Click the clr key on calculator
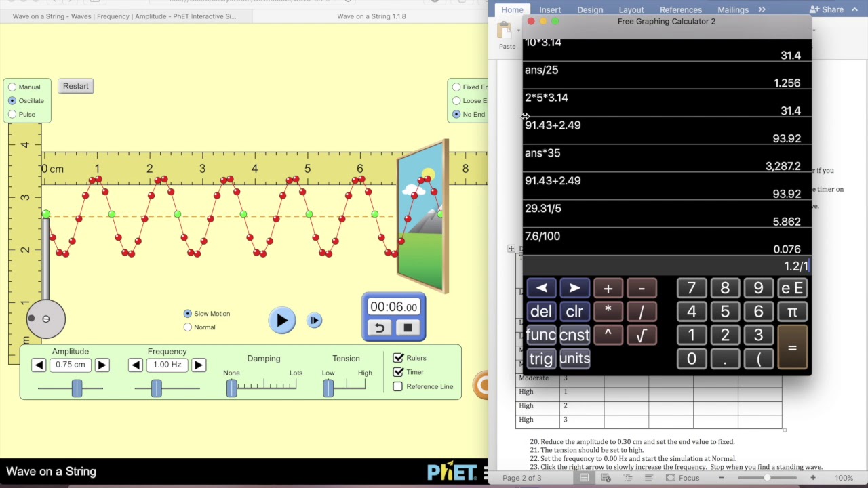 (574, 312)
